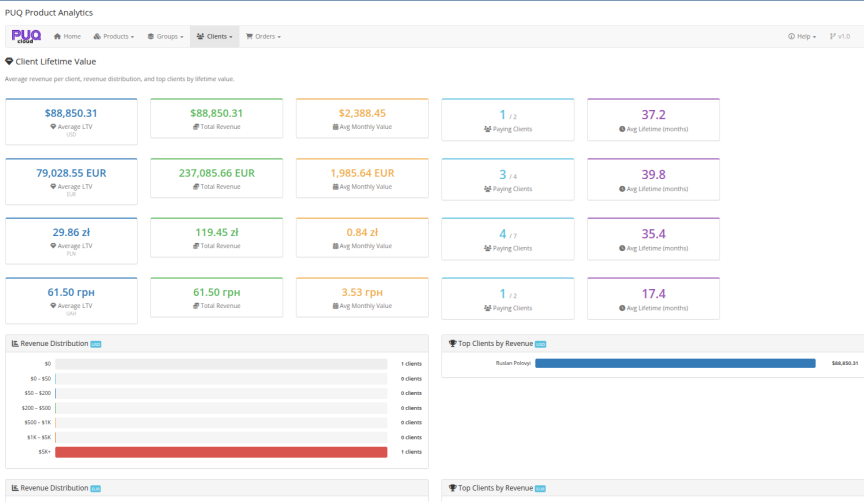Expand the Groups dropdown in navbar
864x502 pixels.
(x=165, y=36)
